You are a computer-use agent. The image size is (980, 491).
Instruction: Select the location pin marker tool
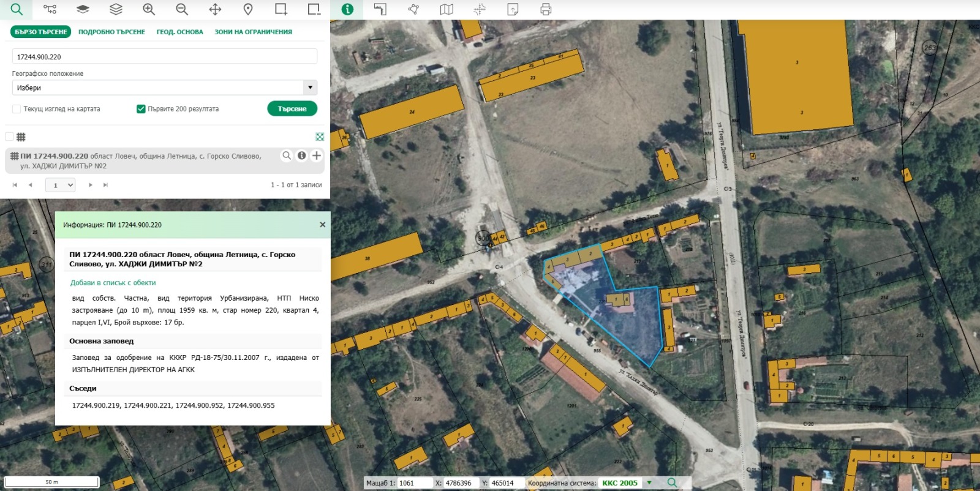[248, 9]
